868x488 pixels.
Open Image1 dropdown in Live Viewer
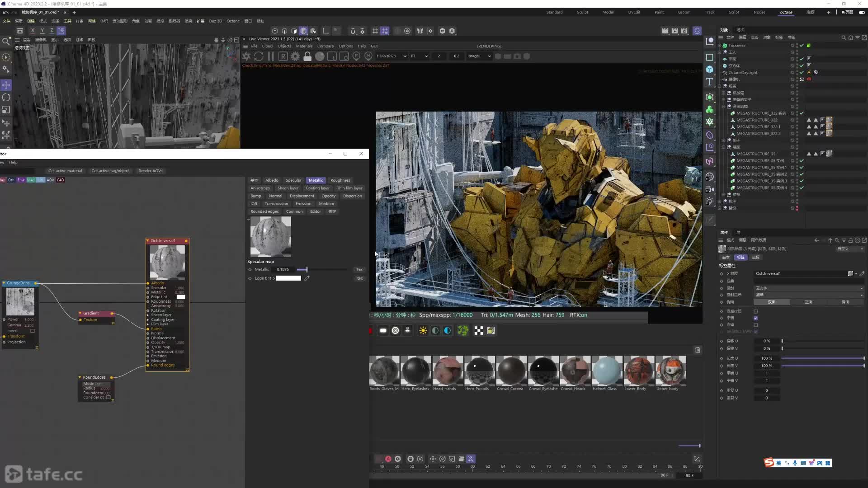[x=479, y=56]
